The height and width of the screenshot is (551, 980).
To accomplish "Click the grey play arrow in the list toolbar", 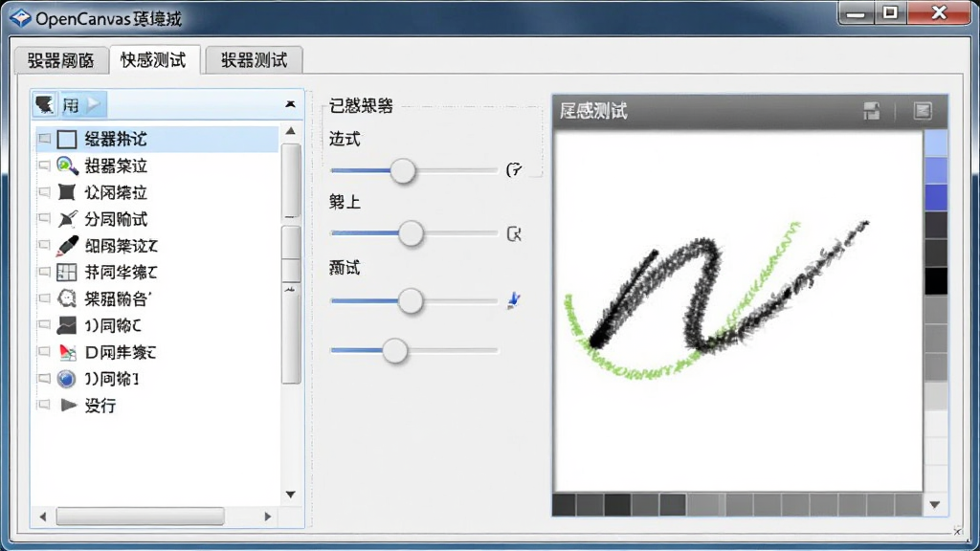I will point(93,104).
